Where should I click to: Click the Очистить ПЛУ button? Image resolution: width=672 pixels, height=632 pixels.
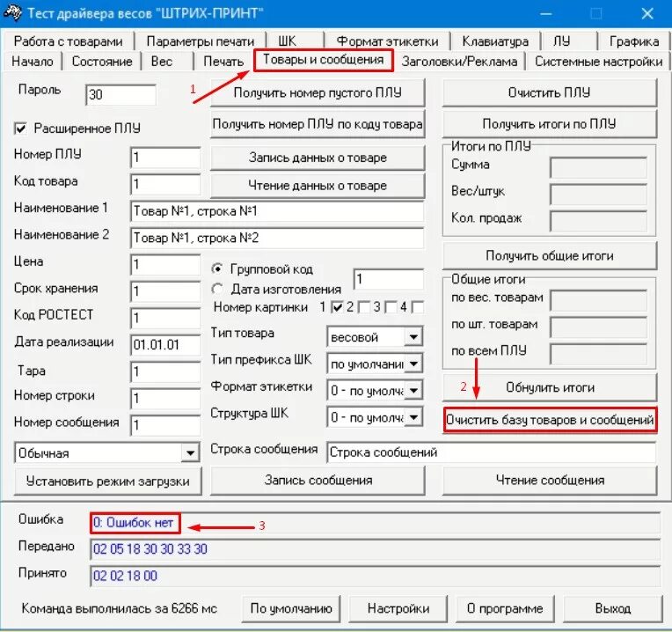pos(550,92)
